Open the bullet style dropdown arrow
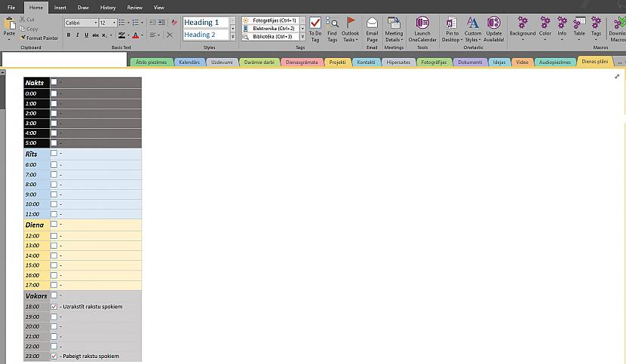The height and width of the screenshot is (364, 626). pyautogui.click(x=127, y=23)
